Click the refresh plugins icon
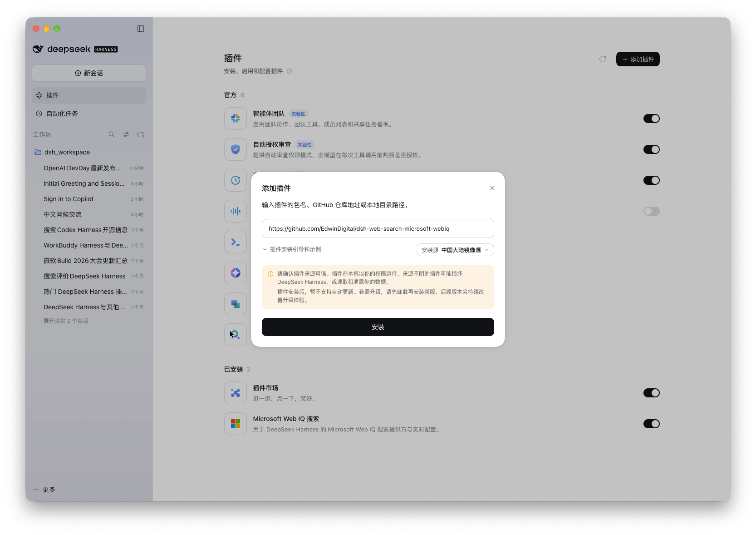The image size is (756, 535). [603, 59]
